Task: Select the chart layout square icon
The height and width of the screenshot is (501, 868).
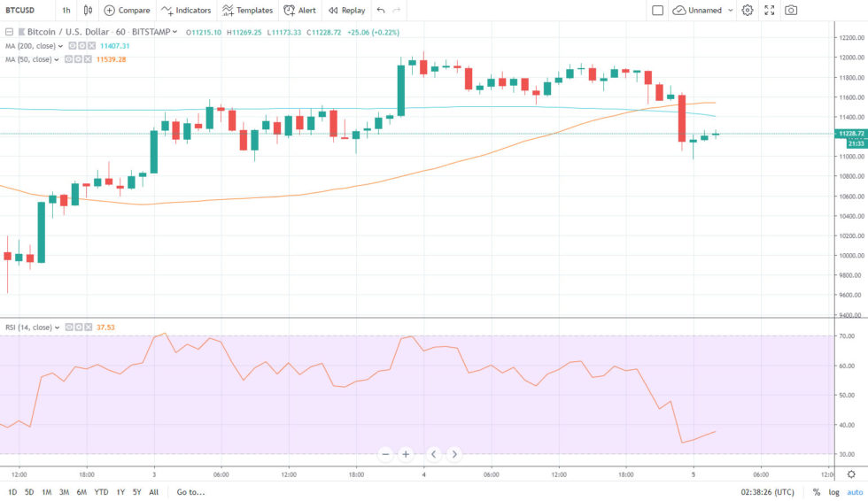Action: (657, 10)
